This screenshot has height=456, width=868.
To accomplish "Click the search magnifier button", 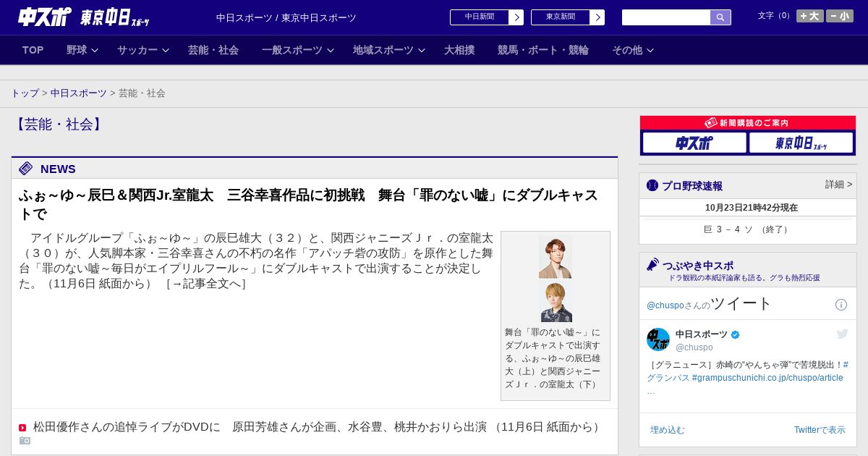I will point(720,17).
